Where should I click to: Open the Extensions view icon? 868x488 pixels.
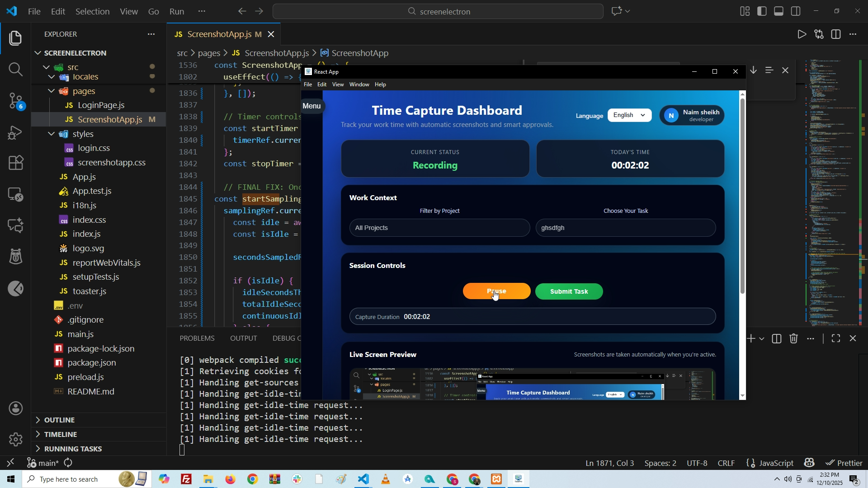15,163
